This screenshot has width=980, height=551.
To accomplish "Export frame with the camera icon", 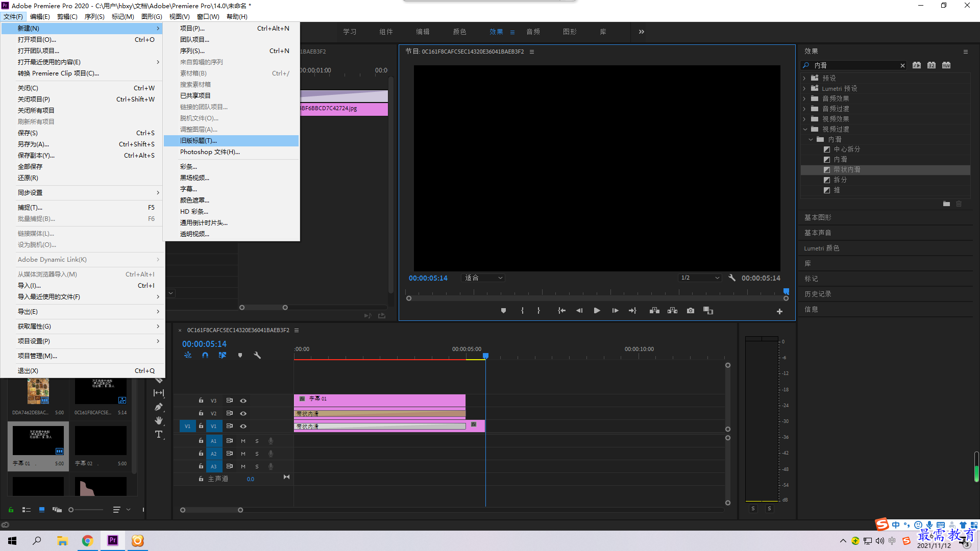I will coord(691,311).
